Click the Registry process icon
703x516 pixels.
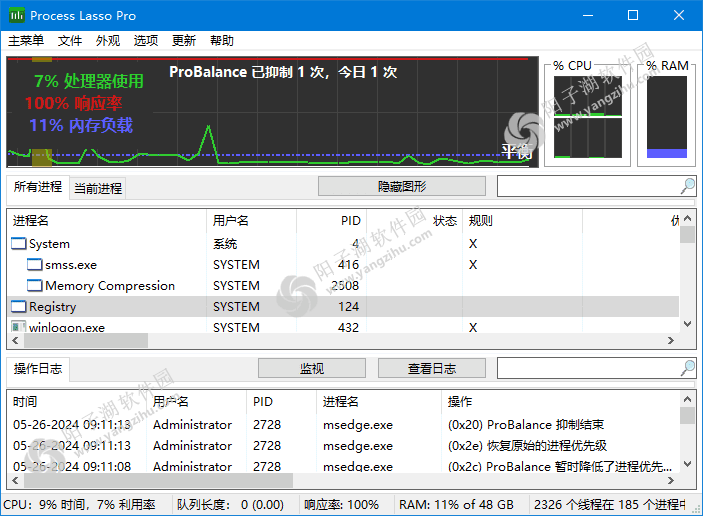tap(19, 307)
